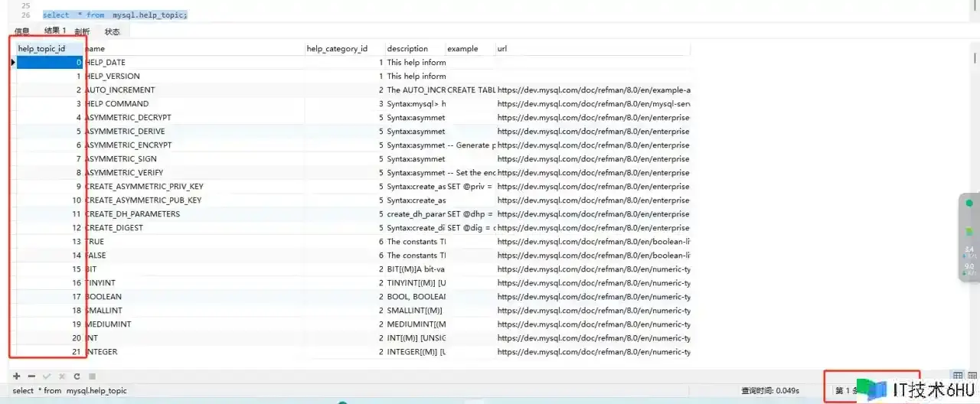The width and height of the screenshot is (980, 404).
Task: Stop query execution with the square icon
Action: 92,376
